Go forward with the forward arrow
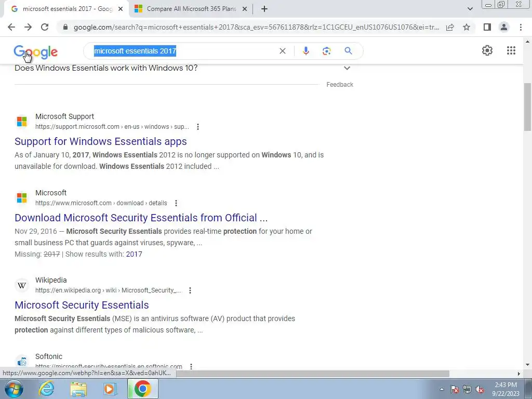Viewport: 532px width, 399px height. [x=28, y=27]
